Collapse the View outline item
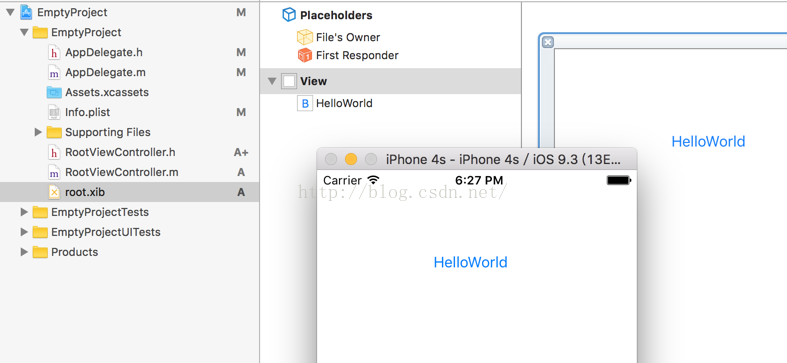This screenshot has height=363, width=787. tap(272, 81)
